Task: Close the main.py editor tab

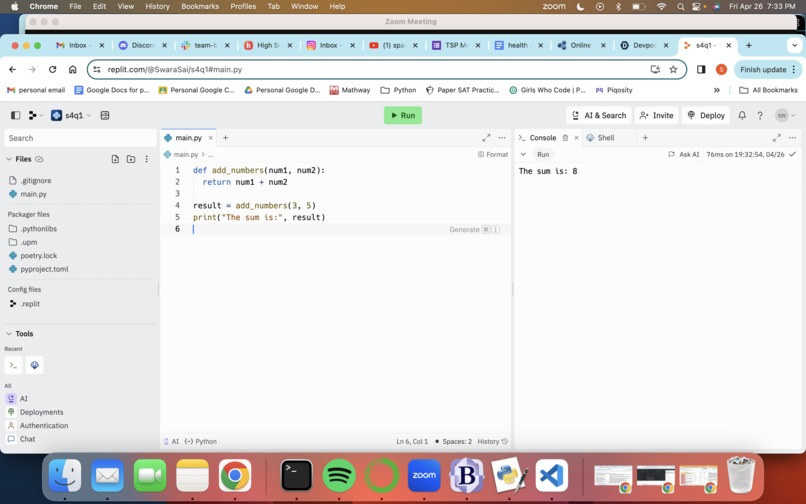Action: 210,138
